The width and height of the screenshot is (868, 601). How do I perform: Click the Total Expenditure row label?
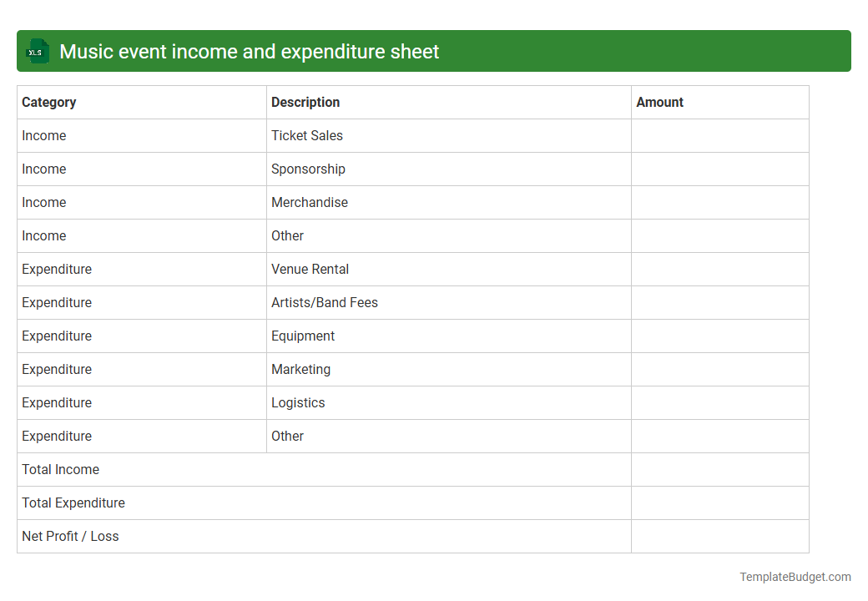coord(73,503)
